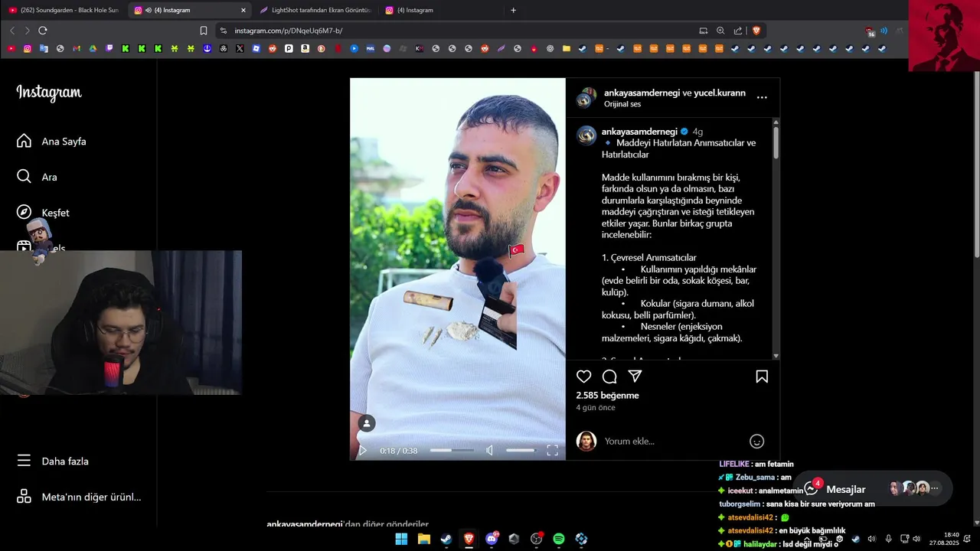This screenshot has width=980, height=551.
Task: Click the address bar URL
Action: [x=289, y=31]
